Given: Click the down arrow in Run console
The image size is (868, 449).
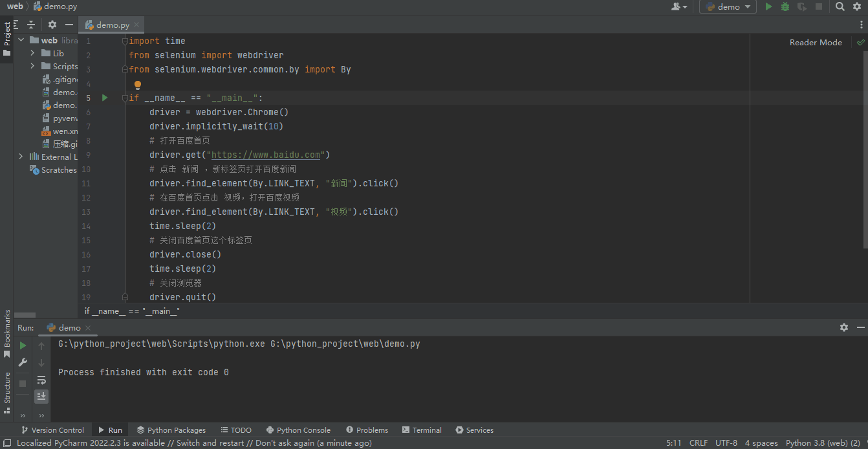Looking at the screenshot, I should 41,362.
